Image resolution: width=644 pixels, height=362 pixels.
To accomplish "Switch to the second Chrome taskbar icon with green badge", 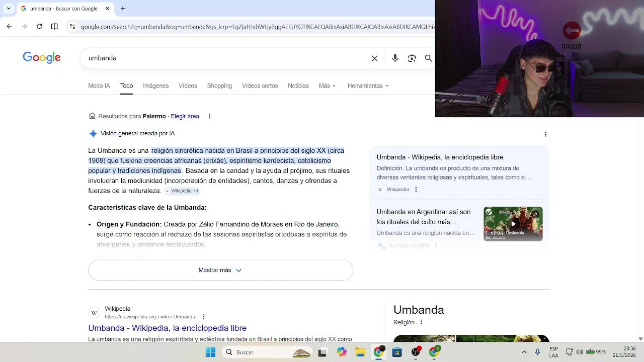I will click(x=434, y=352).
